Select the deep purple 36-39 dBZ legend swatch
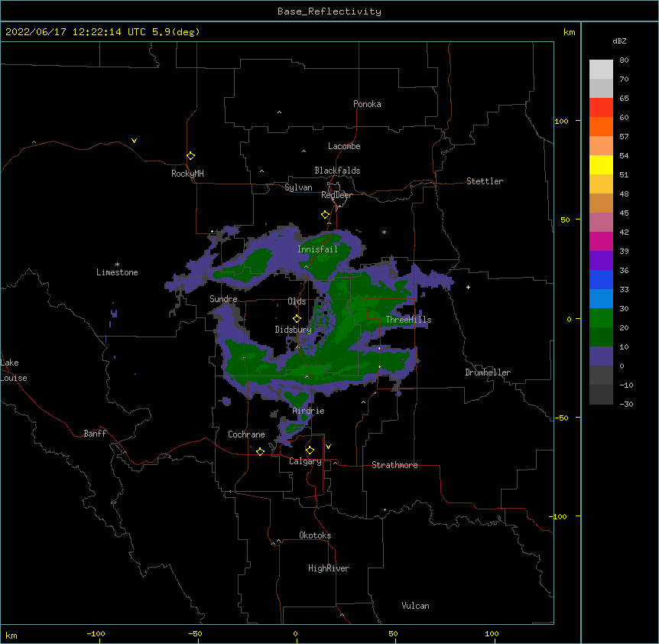This screenshot has height=644, width=659. point(601,261)
